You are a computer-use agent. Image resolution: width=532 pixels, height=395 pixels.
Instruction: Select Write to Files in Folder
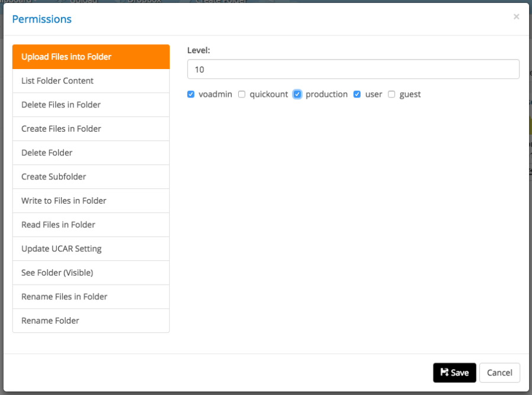(x=91, y=201)
